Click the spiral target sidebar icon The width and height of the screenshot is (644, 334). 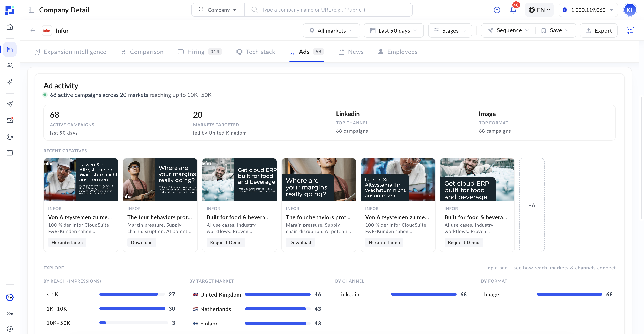(x=10, y=137)
